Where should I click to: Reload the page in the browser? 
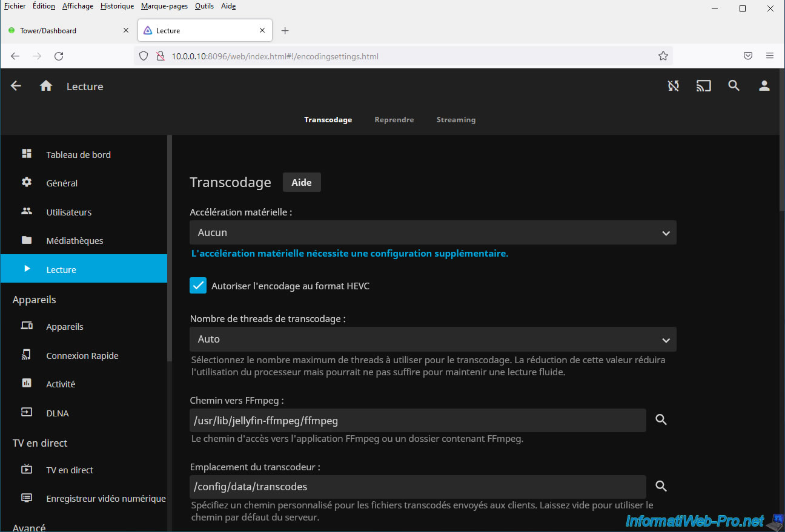(59, 56)
